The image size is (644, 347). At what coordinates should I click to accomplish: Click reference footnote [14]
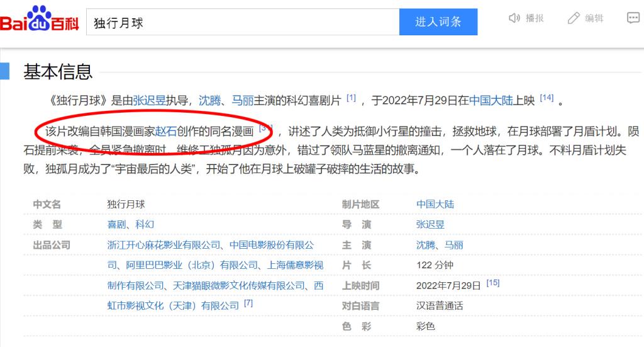[x=547, y=98]
